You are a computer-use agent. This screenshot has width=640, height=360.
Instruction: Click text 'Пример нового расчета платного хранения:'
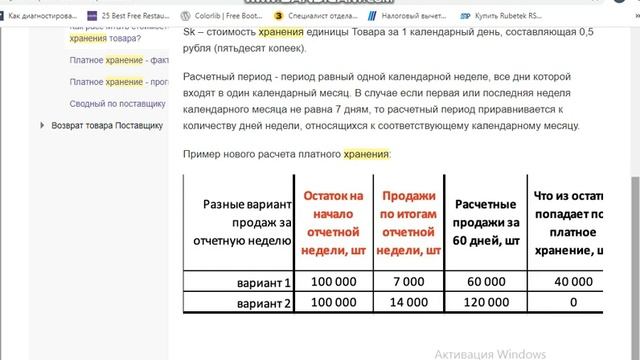coord(287,154)
